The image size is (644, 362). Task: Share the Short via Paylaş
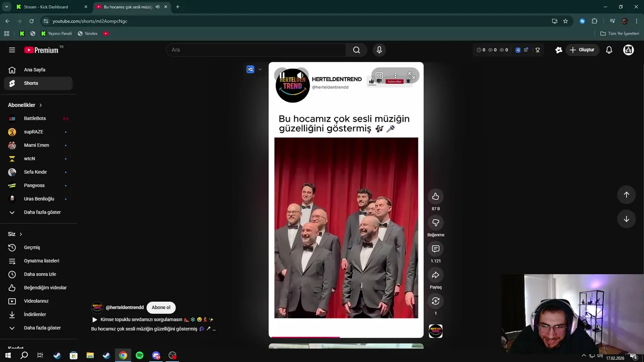(436, 275)
